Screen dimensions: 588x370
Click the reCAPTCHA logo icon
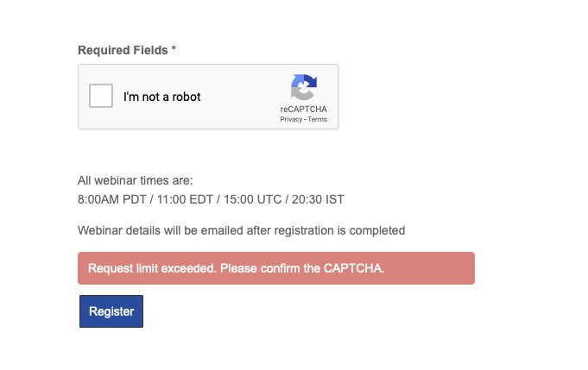tap(303, 89)
